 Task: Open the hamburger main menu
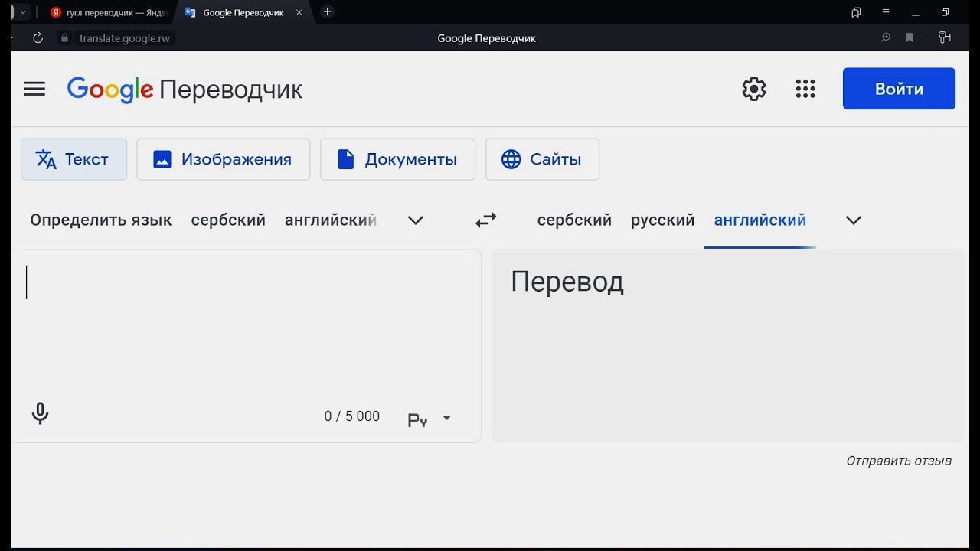point(34,89)
